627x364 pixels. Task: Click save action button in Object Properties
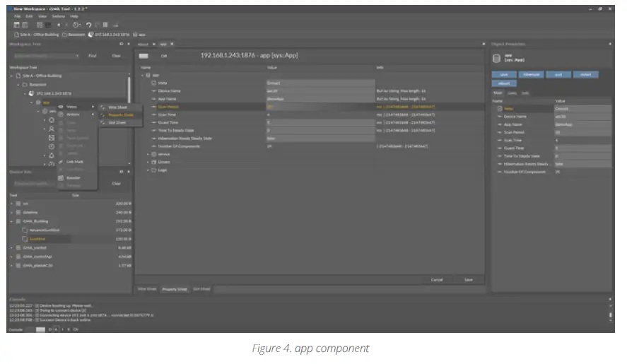[504, 74]
